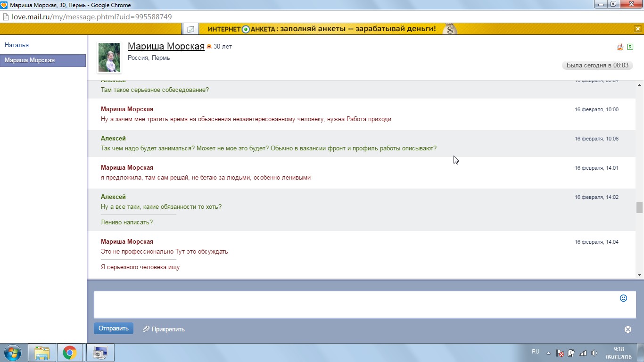Click the sender name above the 14:01 message
This screenshot has width=644, height=362.
(x=127, y=167)
